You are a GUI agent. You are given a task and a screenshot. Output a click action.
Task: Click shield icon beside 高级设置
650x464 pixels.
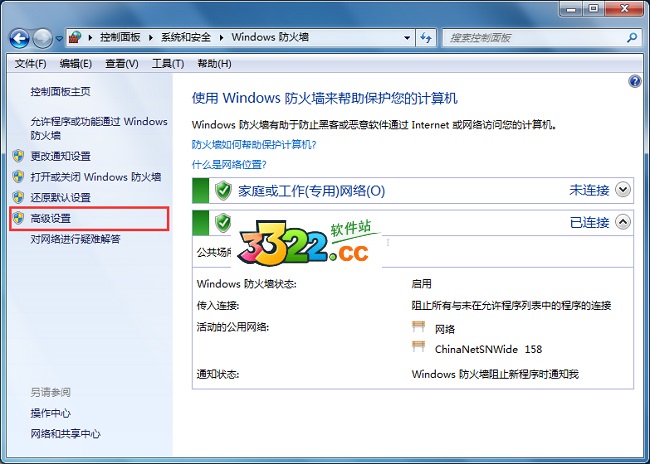[18, 218]
